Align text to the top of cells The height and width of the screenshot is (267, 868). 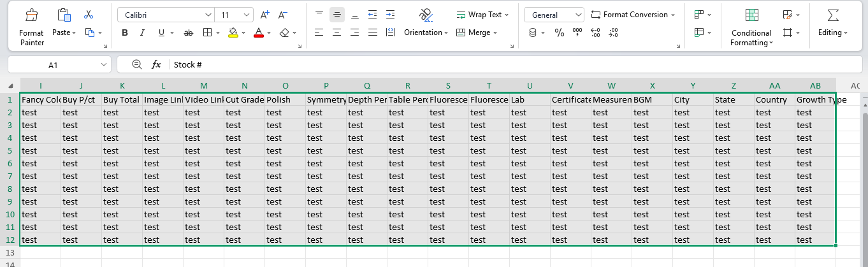tap(319, 15)
